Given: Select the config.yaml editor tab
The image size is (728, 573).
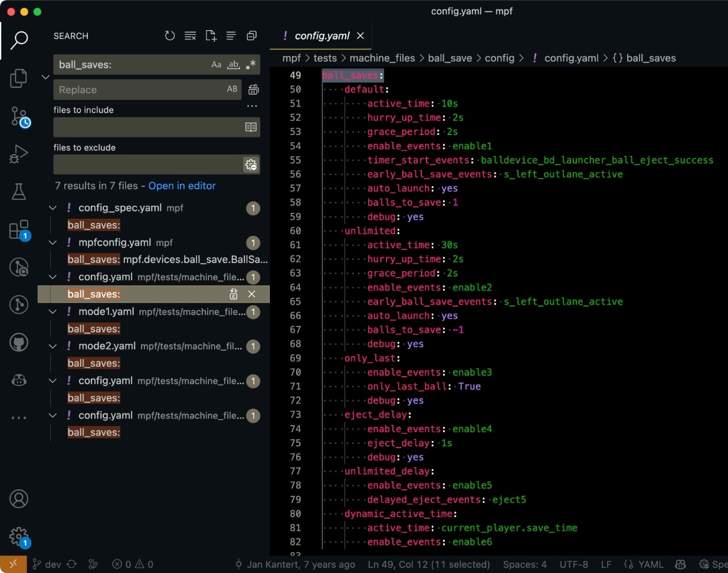Looking at the screenshot, I should coord(322,36).
